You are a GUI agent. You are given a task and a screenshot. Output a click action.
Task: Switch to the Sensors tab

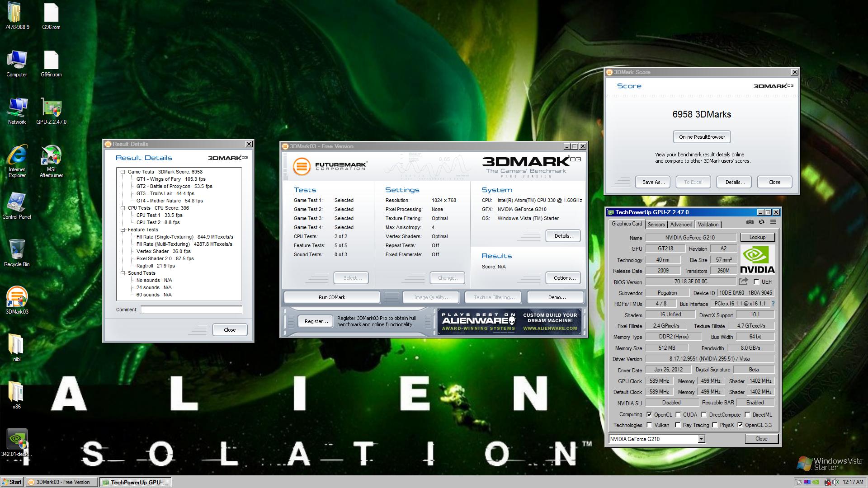point(656,225)
